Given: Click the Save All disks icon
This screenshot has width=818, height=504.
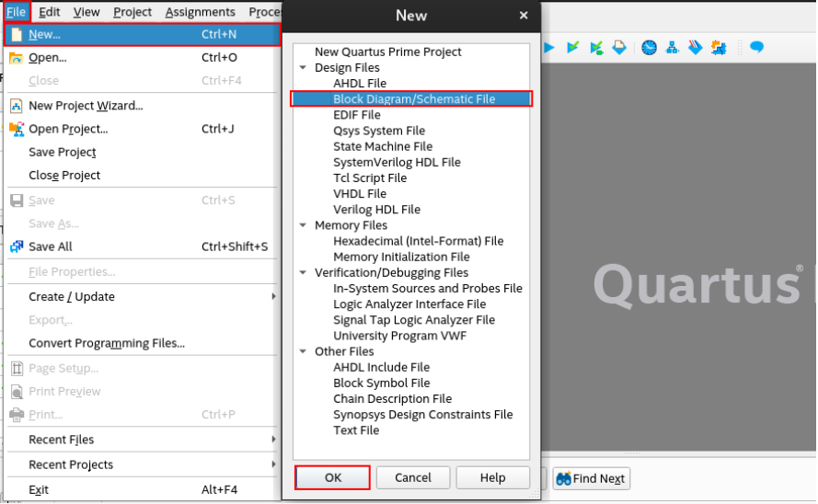Looking at the screenshot, I should pyautogui.click(x=17, y=246).
